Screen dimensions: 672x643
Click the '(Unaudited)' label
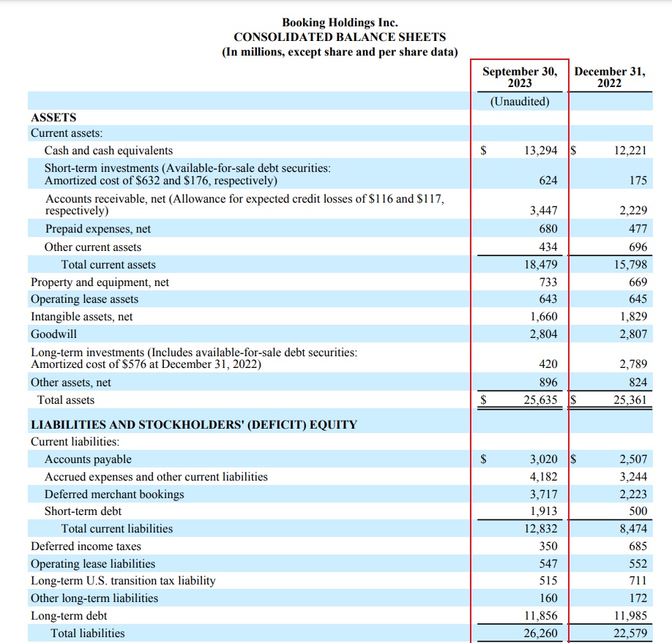coord(520,102)
